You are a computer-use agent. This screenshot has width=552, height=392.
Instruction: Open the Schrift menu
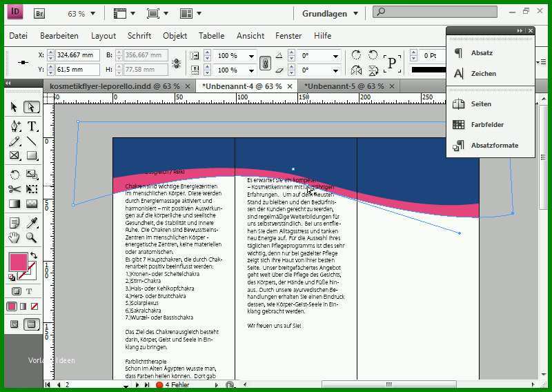tap(139, 36)
